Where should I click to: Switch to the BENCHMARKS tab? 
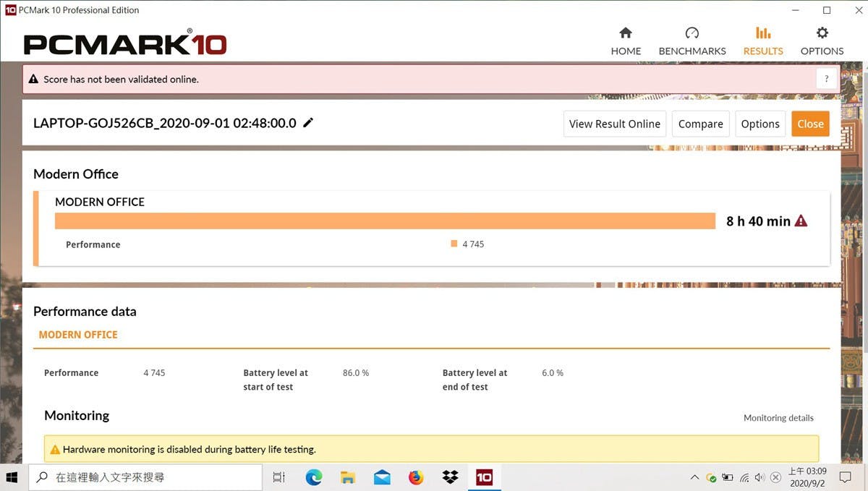(x=692, y=43)
